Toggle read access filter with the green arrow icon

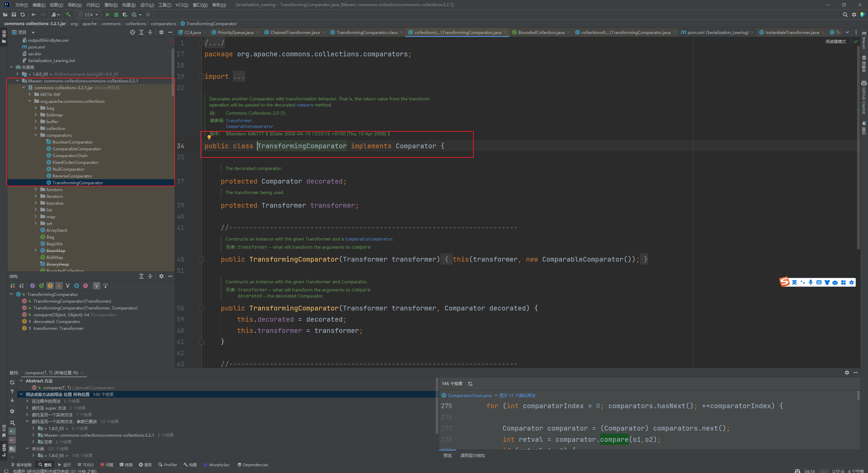tap(12, 431)
